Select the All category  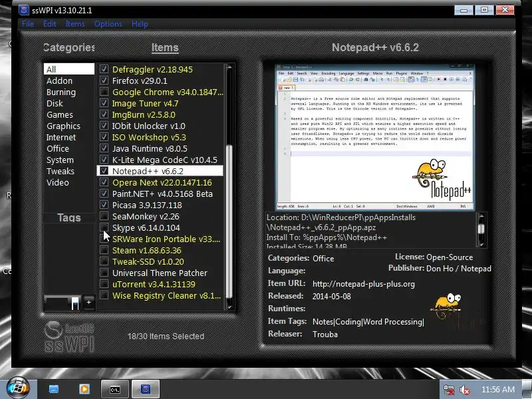(69, 69)
